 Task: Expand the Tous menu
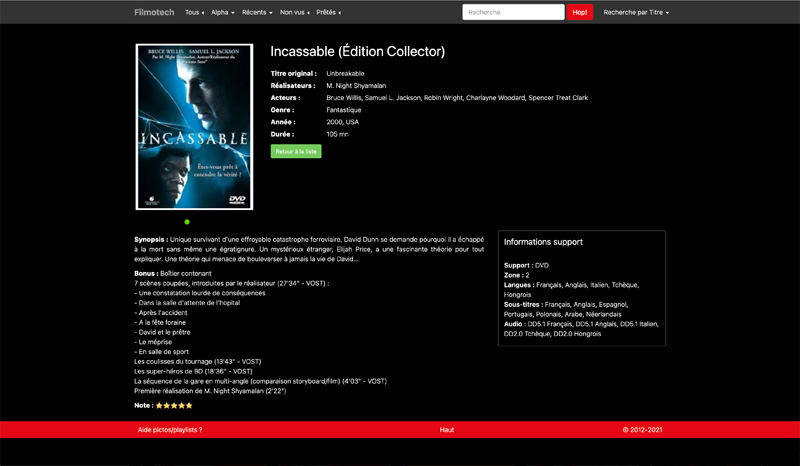[194, 12]
